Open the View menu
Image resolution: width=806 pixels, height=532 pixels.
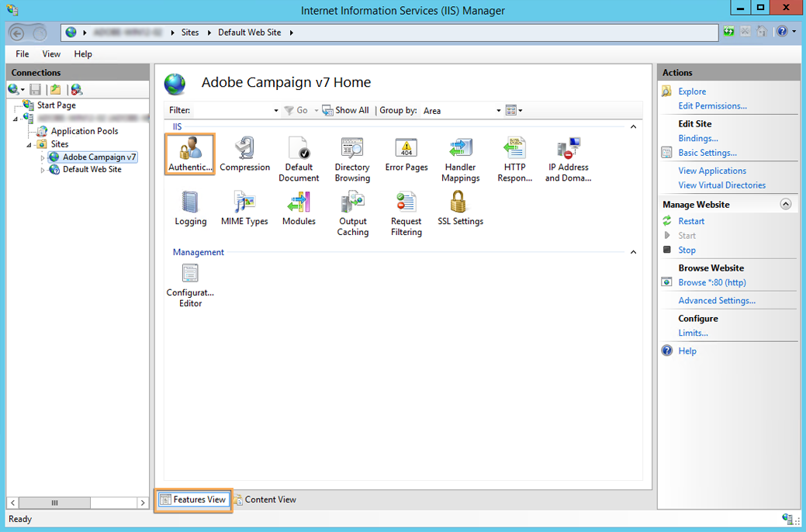(51, 54)
